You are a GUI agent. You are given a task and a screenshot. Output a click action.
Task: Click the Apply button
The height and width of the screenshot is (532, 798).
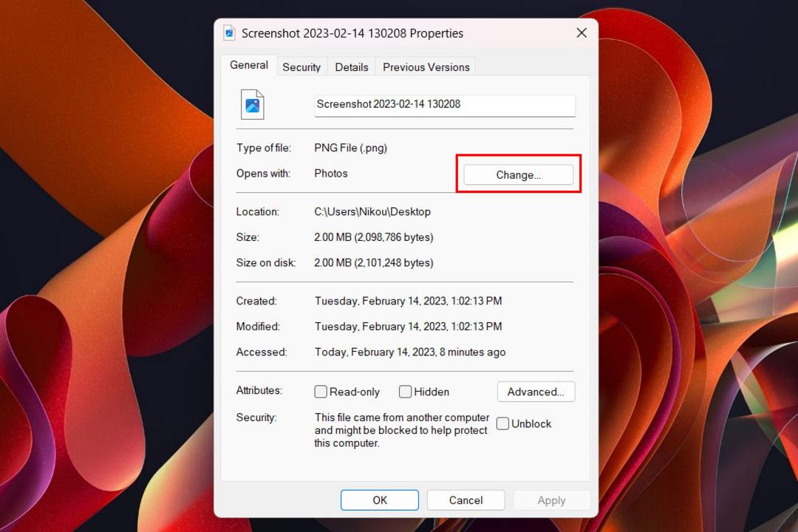[x=552, y=500]
